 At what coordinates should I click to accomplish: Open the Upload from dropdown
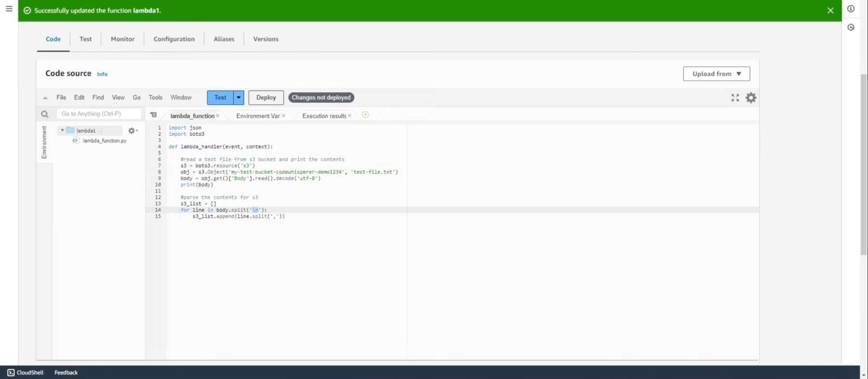pyautogui.click(x=715, y=74)
